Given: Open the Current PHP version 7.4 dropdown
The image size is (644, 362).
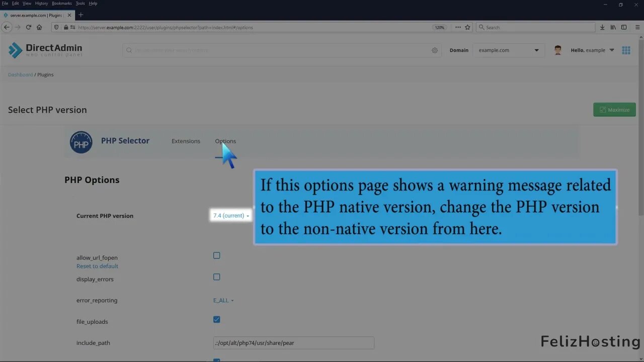Looking at the screenshot, I should [231, 216].
